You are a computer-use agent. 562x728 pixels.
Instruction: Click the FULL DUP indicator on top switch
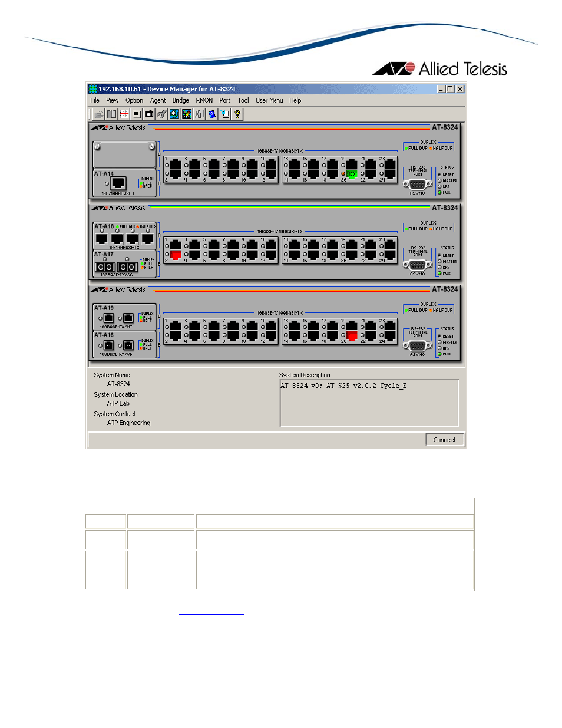[x=416, y=148]
